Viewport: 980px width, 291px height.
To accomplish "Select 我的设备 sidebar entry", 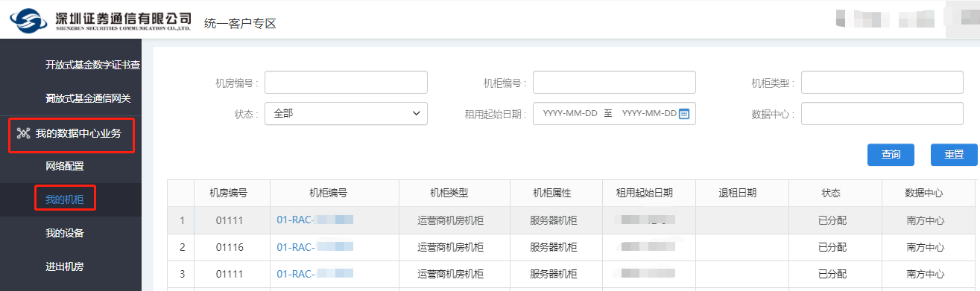I will 65,233.
